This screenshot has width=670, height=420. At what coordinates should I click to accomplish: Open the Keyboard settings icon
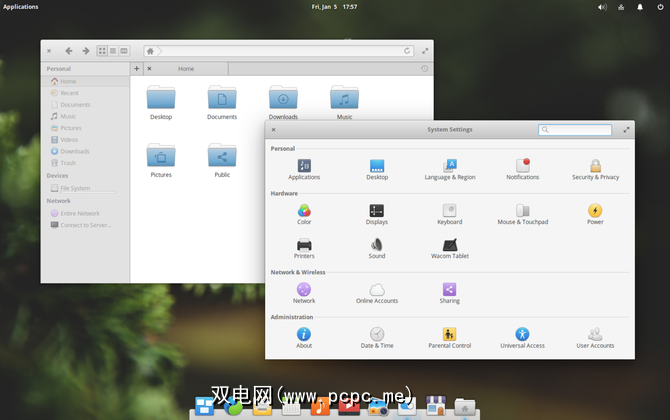click(450, 212)
